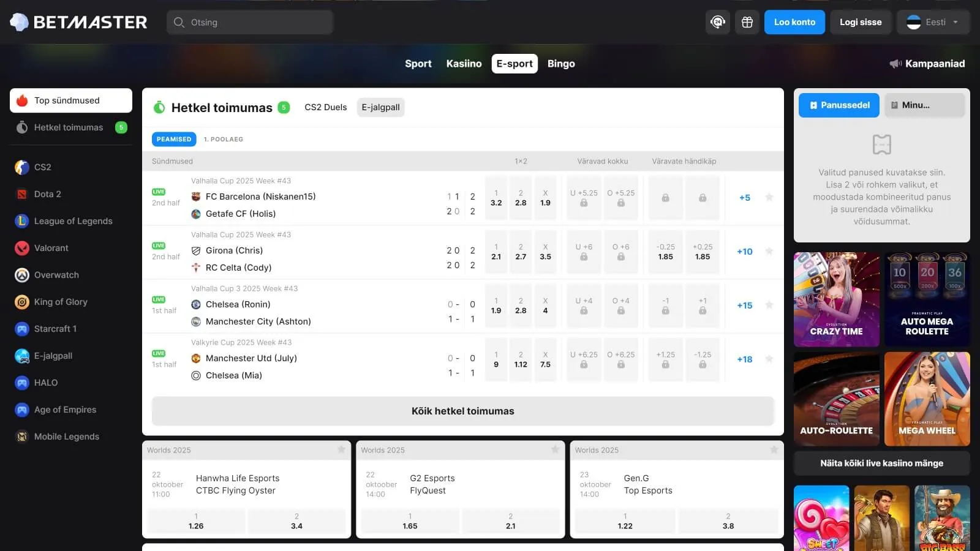
Task: Star the Hanwha Life Esports Worlds card
Action: pyautogui.click(x=341, y=449)
